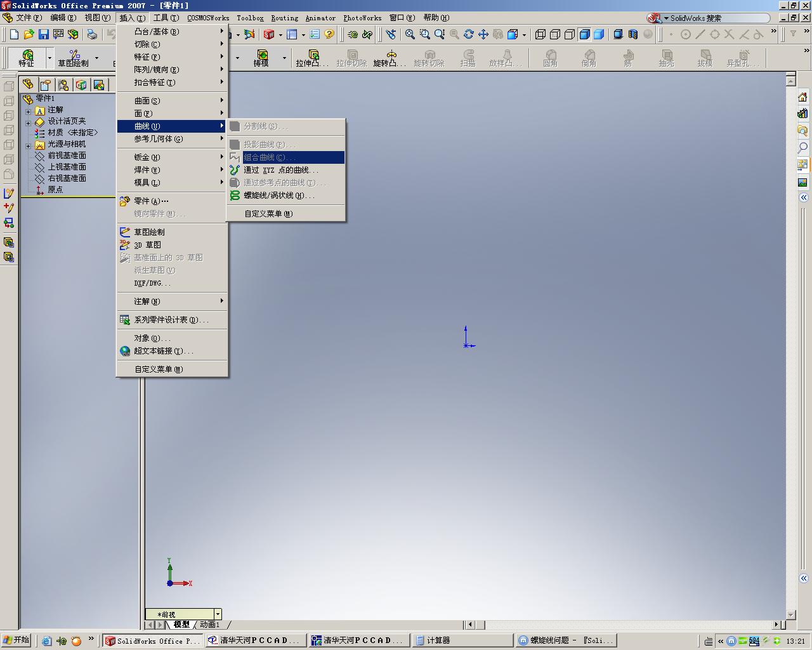Open the COSMOSWorks menu

click(x=208, y=18)
